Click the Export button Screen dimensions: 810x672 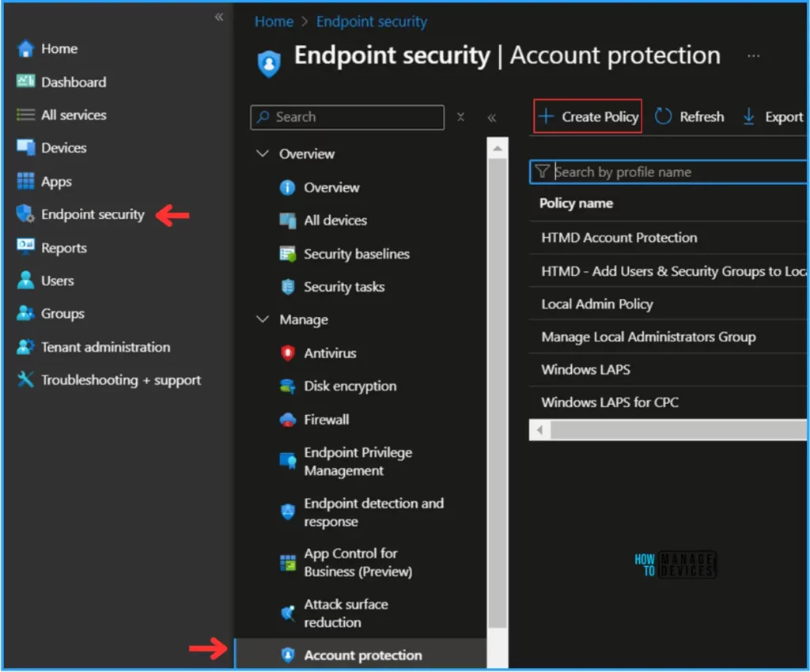pos(774,117)
